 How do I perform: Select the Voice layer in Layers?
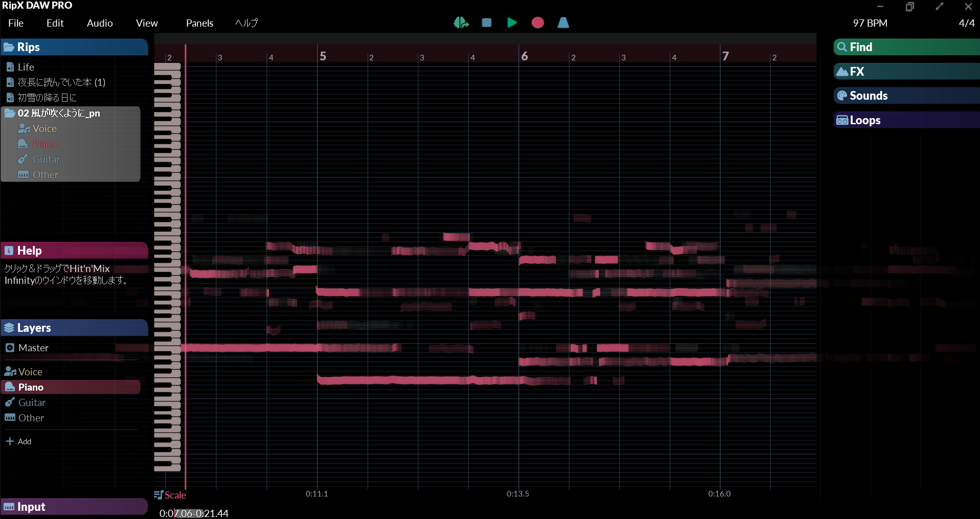30,372
